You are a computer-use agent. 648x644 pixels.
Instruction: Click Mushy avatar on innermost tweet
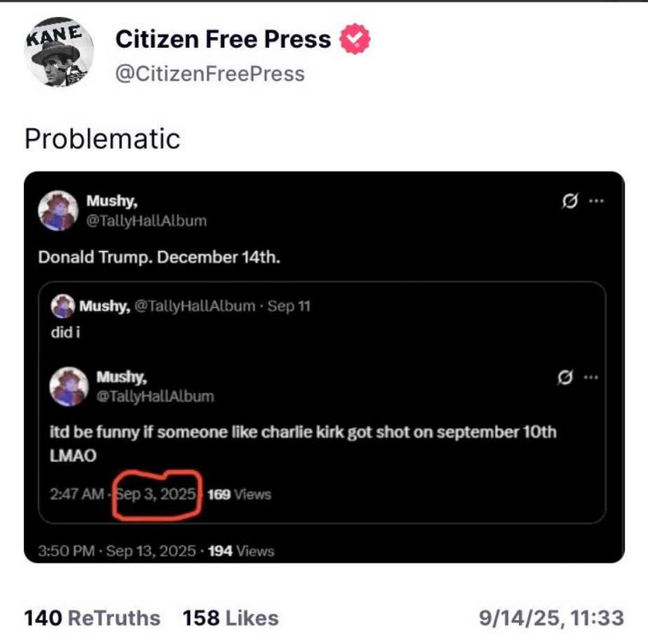(x=69, y=387)
